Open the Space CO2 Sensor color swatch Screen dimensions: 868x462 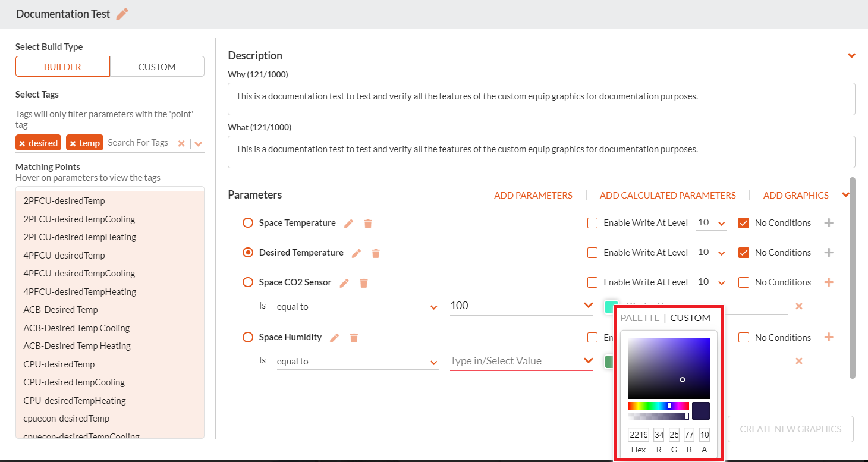coord(611,306)
